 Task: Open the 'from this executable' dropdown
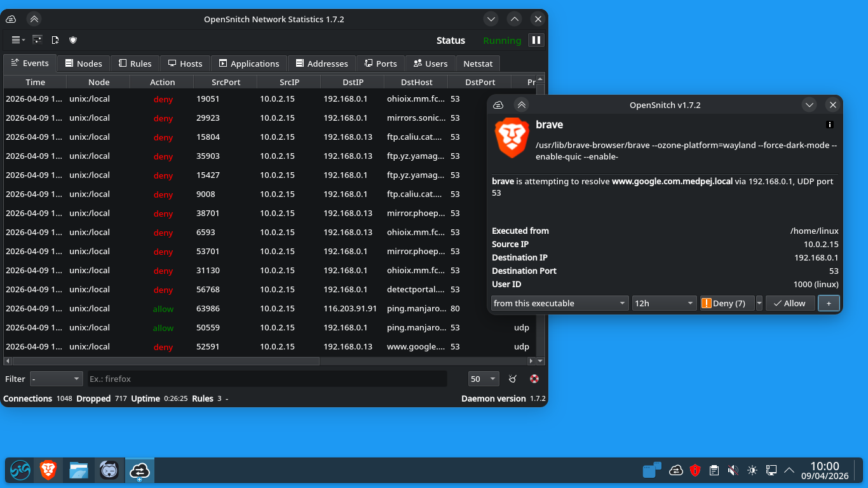click(x=560, y=303)
